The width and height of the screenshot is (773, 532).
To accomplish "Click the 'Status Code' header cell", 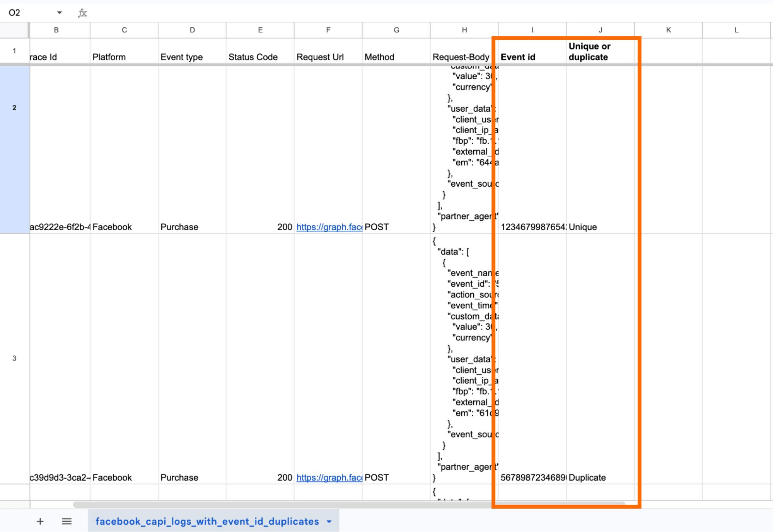I will pos(260,51).
